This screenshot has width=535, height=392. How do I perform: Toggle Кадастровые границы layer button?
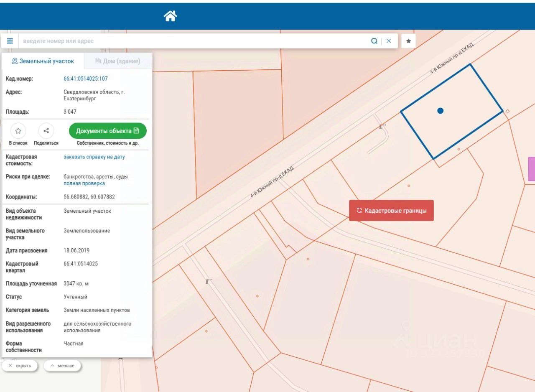point(391,211)
